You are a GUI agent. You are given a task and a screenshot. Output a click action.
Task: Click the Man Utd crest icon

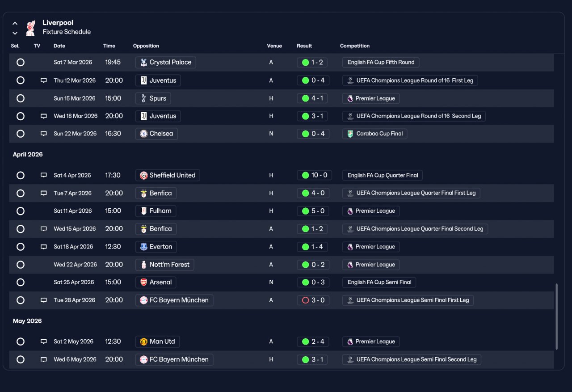click(143, 341)
